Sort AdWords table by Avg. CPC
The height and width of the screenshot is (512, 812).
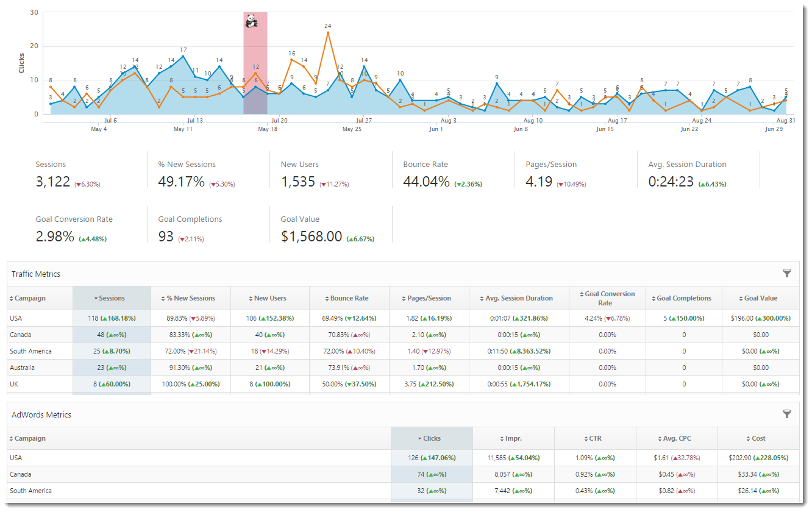(x=677, y=439)
